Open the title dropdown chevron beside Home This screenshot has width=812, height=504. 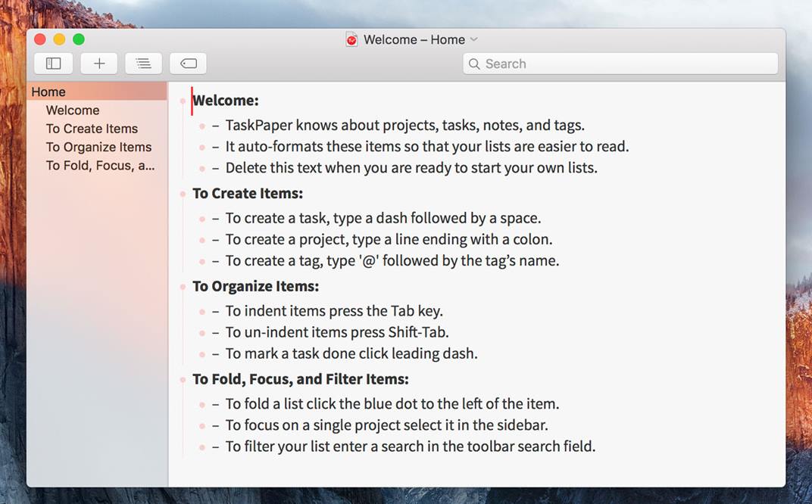pyautogui.click(x=474, y=39)
